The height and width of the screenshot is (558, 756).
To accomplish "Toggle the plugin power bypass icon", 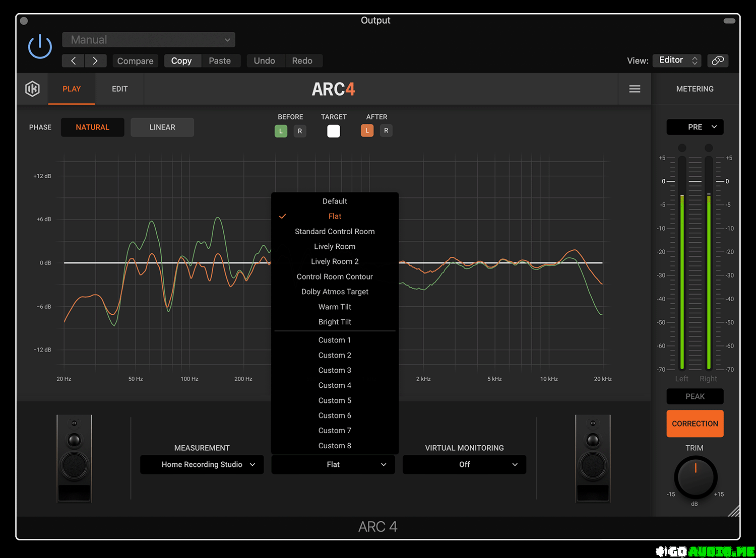I will (x=40, y=47).
